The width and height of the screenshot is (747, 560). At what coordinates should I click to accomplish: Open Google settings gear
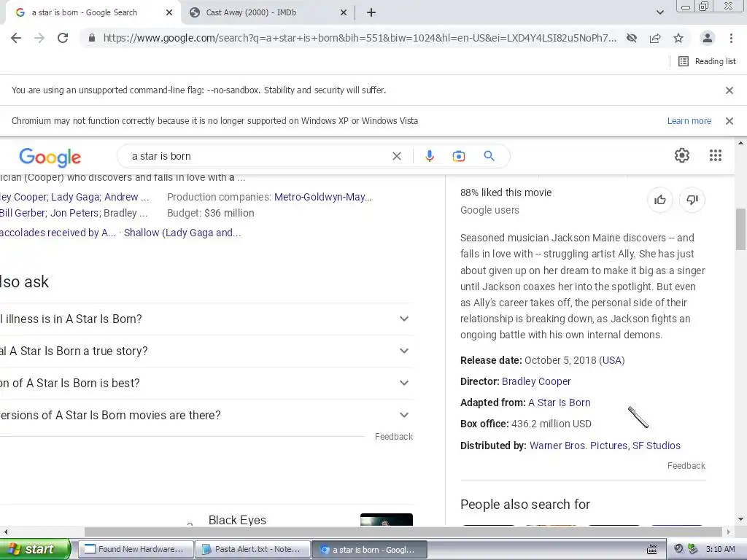[x=682, y=155]
